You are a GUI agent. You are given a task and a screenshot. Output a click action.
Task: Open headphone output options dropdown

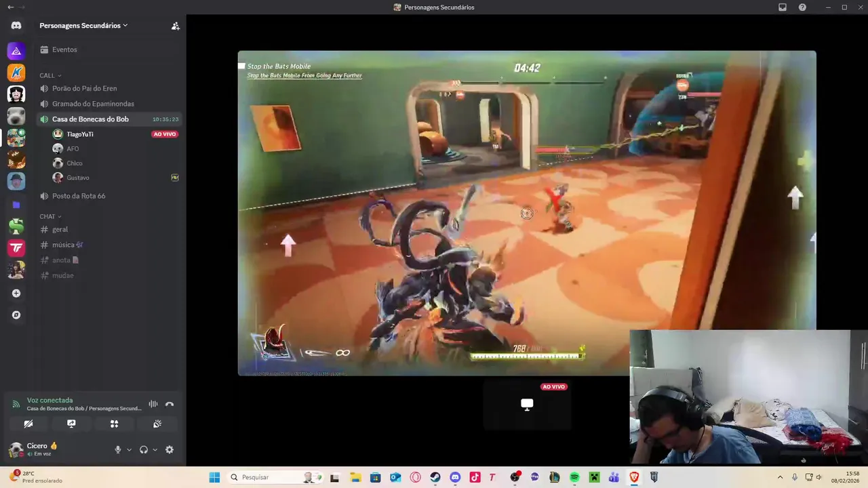[155, 449]
